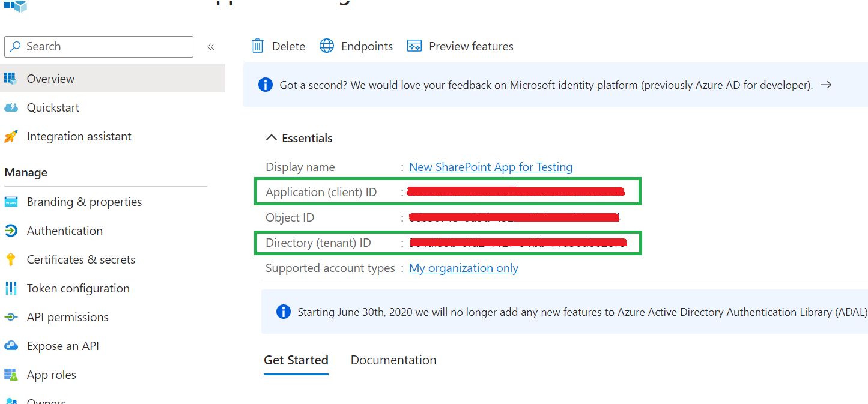Click the Endpoints button
Image resolution: width=868 pixels, height=404 pixels.
(356, 46)
